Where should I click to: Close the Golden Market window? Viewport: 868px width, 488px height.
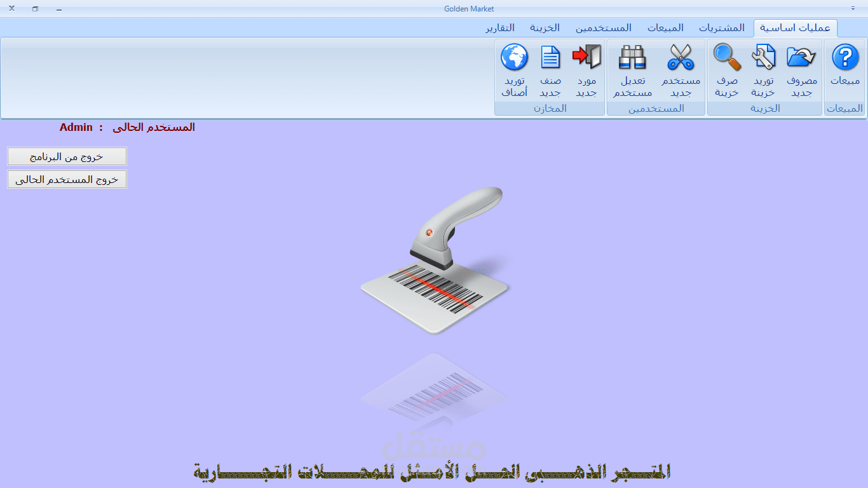click(x=11, y=9)
